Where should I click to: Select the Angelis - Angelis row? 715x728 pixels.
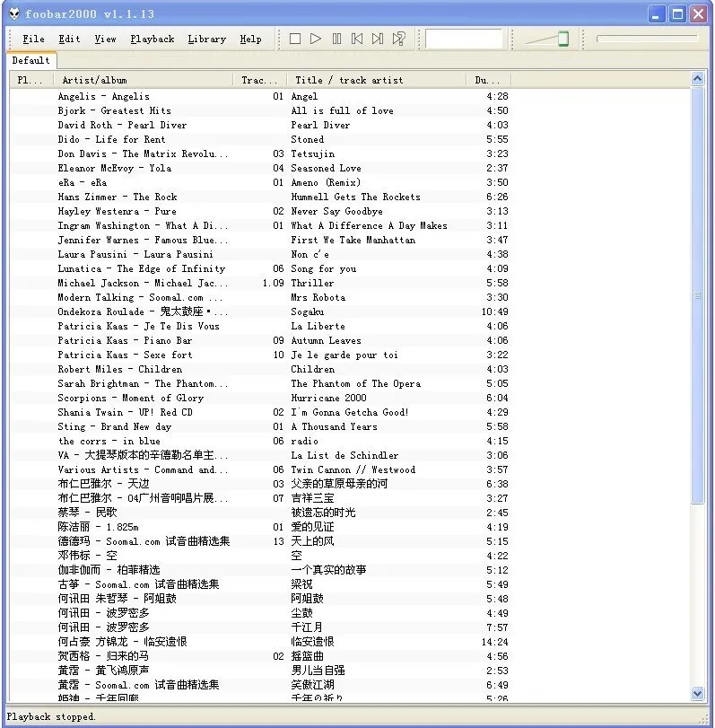point(260,96)
